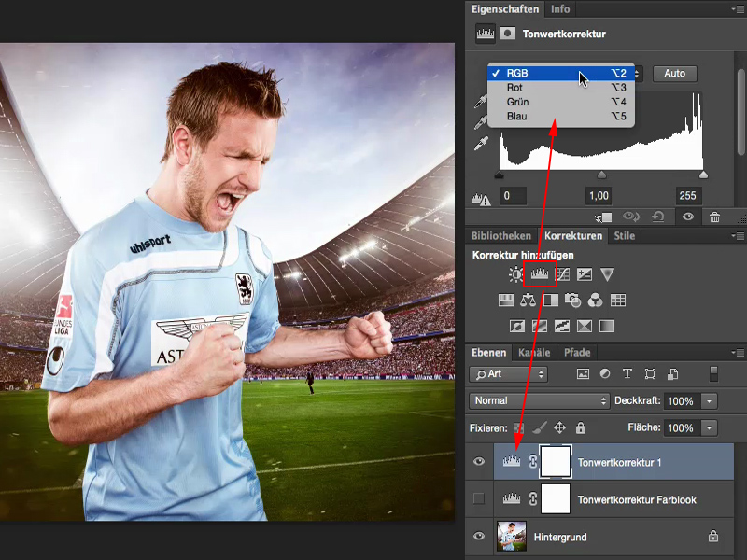Switch to the Kanäle tab
The image size is (747, 560).
tap(534, 353)
